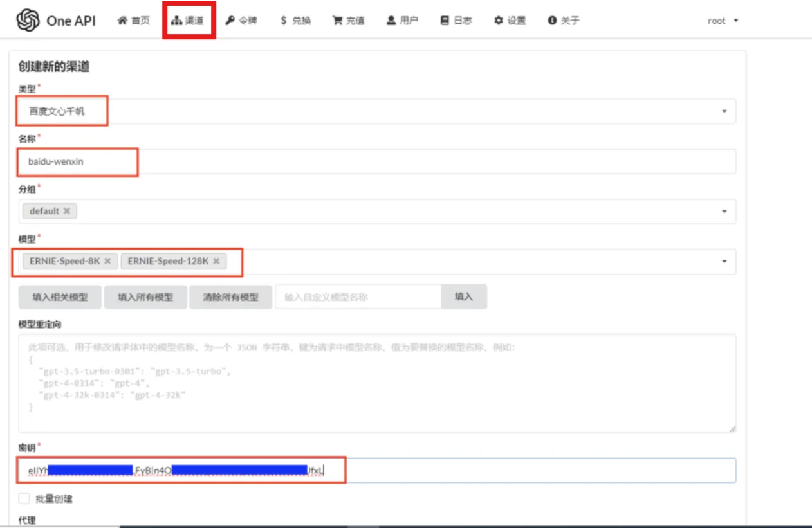Focus the 名称 name input field

click(386, 162)
